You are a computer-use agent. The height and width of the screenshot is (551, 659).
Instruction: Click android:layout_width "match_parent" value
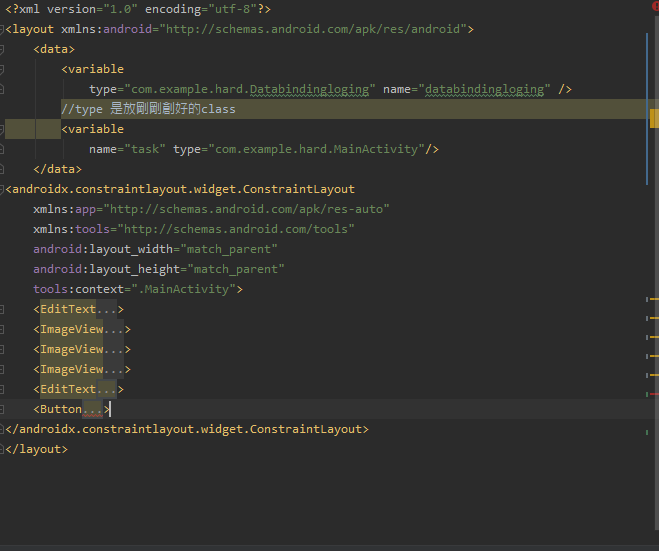click(x=229, y=249)
